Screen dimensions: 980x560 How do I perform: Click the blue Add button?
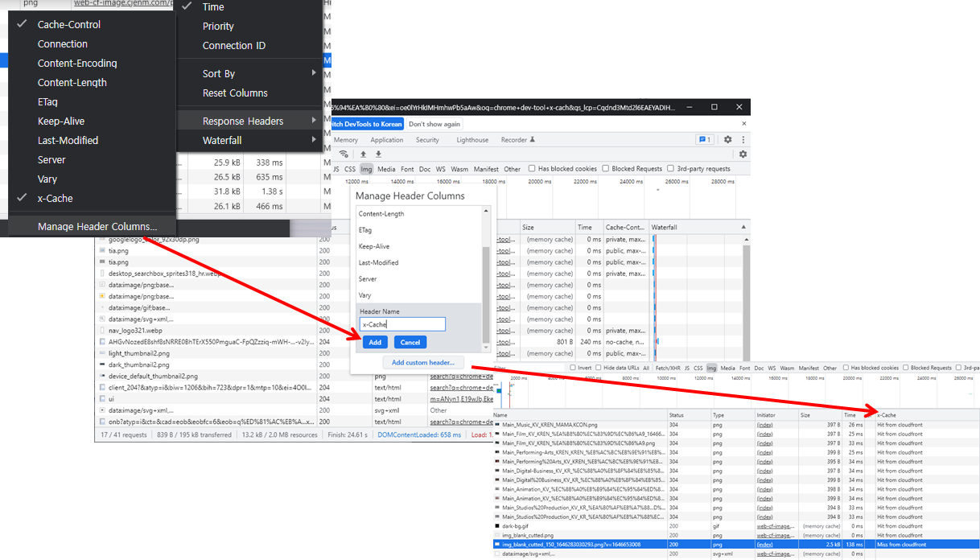click(374, 342)
